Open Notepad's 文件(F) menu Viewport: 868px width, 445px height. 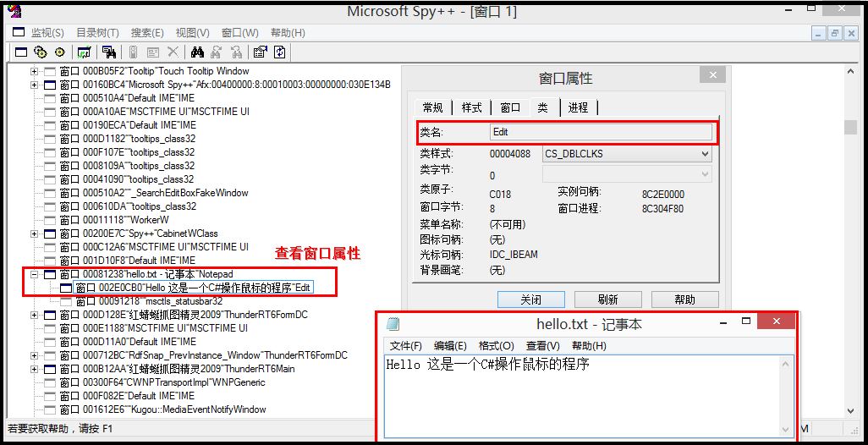click(x=406, y=346)
